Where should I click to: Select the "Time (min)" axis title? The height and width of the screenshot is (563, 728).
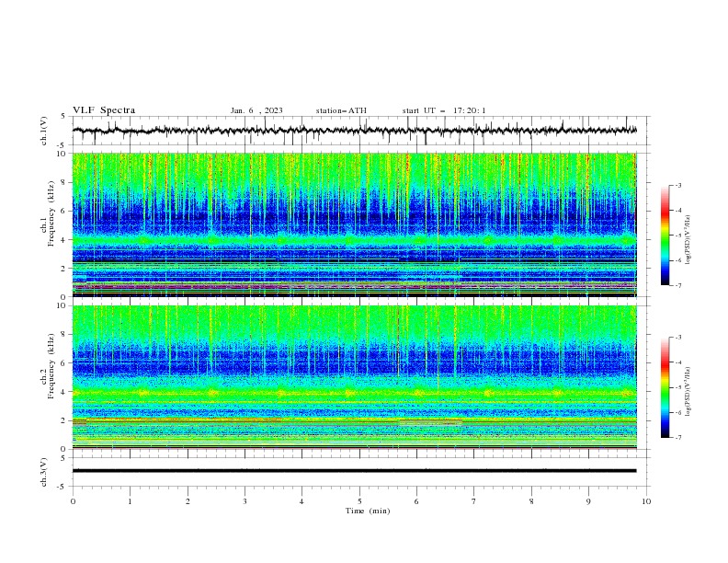click(x=368, y=511)
